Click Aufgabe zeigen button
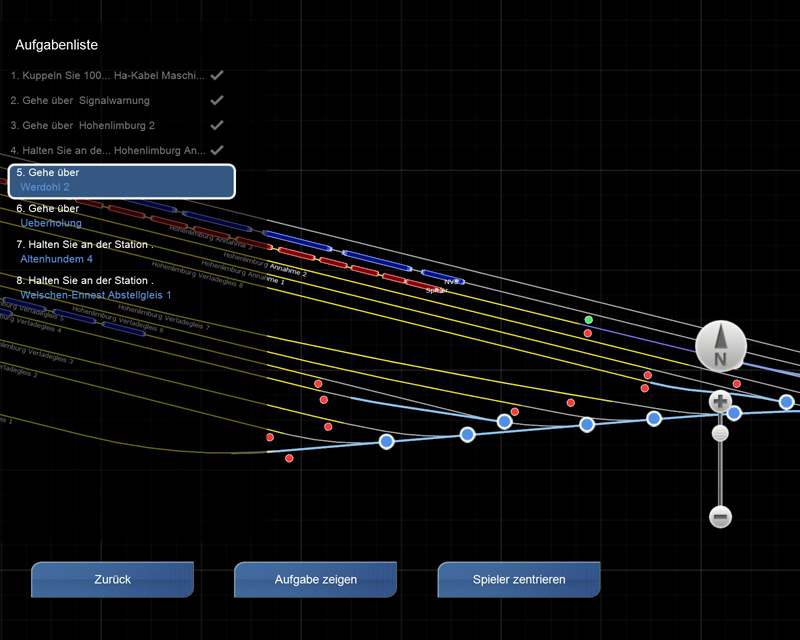Viewport: 800px width, 640px height. (x=315, y=579)
